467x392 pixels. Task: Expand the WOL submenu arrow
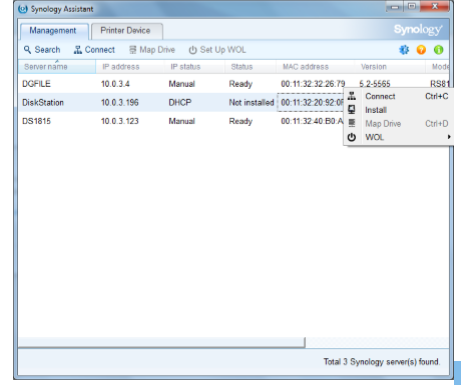449,137
